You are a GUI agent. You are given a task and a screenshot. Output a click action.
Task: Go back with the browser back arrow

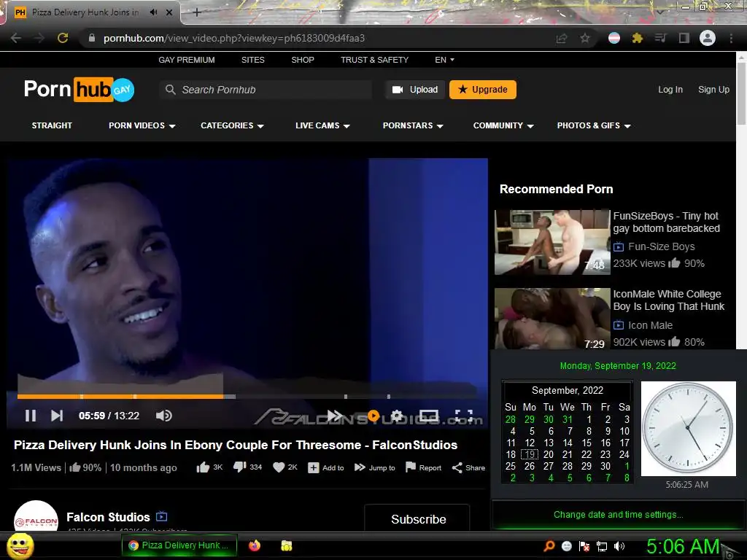pyautogui.click(x=16, y=38)
